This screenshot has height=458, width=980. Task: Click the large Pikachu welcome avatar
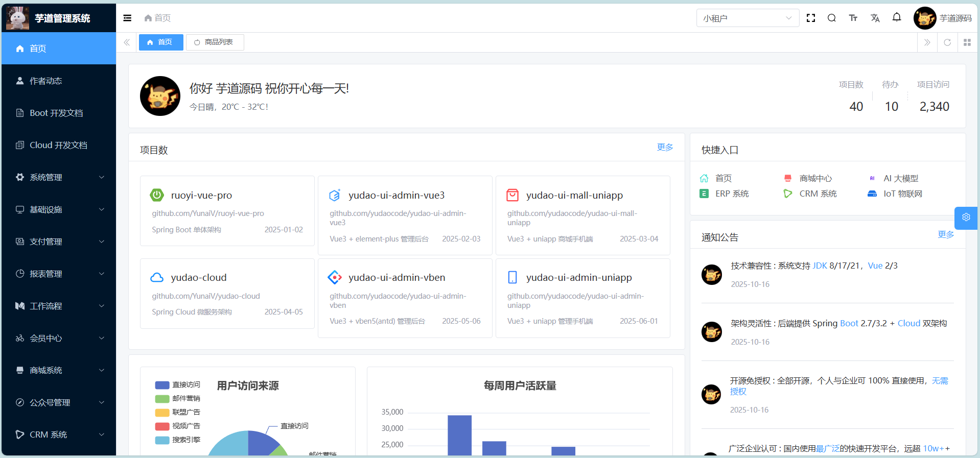click(160, 96)
